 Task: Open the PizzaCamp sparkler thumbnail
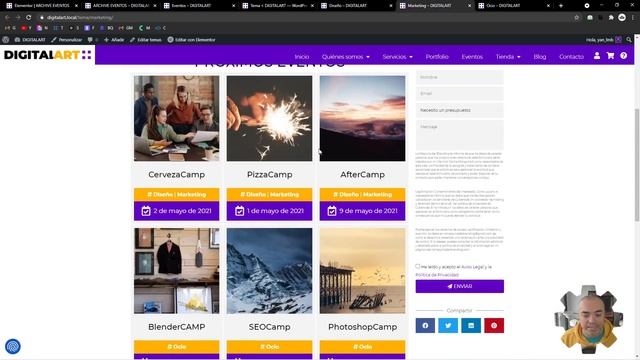tap(269, 118)
